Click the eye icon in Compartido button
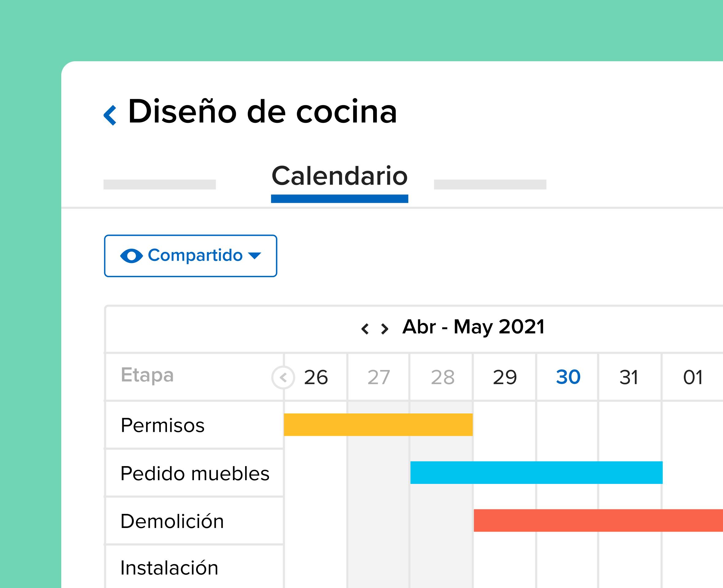Screen dimensions: 723x588 click(x=131, y=256)
